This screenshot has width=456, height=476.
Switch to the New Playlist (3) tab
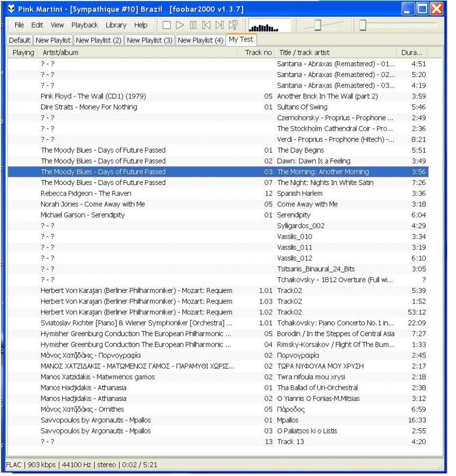tap(149, 40)
